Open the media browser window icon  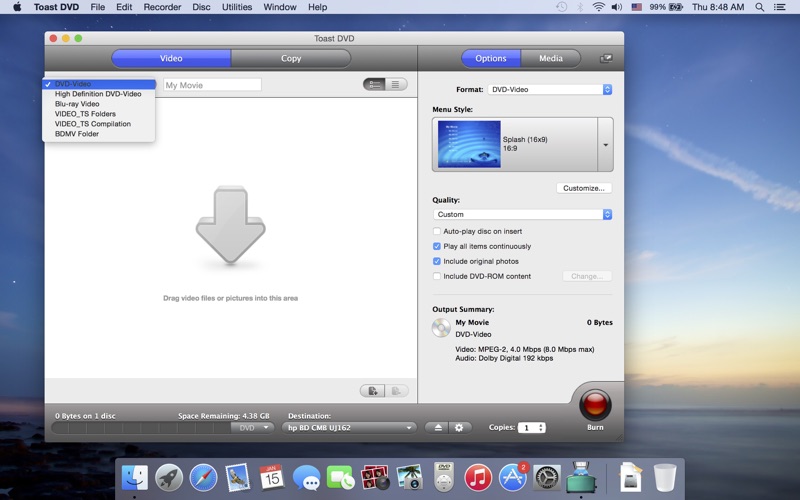(x=606, y=59)
